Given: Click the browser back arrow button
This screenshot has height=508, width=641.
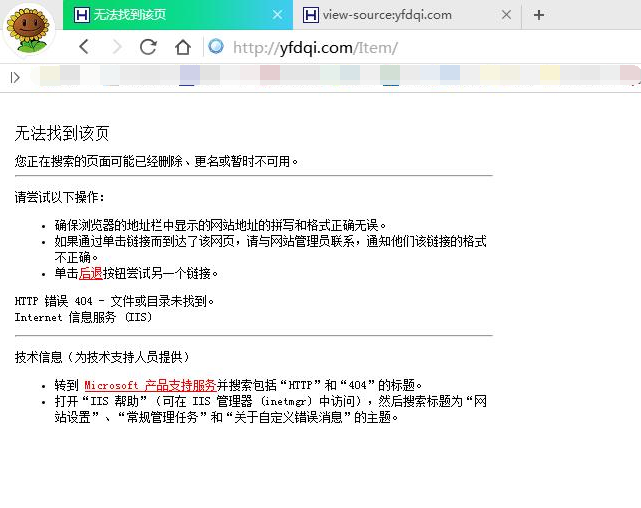Looking at the screenshot, I should coord(84,47).
